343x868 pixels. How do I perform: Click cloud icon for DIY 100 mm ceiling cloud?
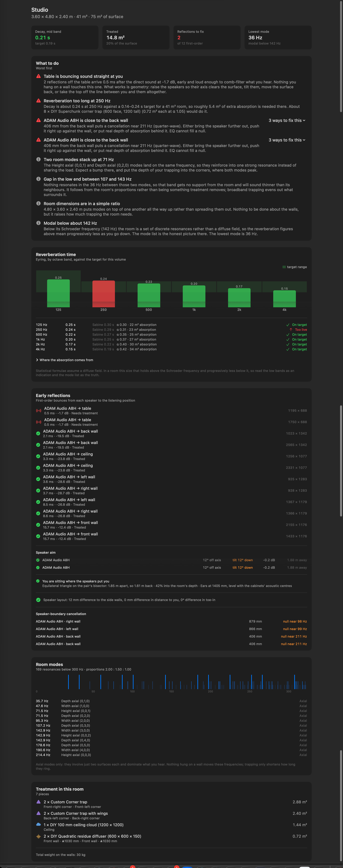click(x=38, y=825)
